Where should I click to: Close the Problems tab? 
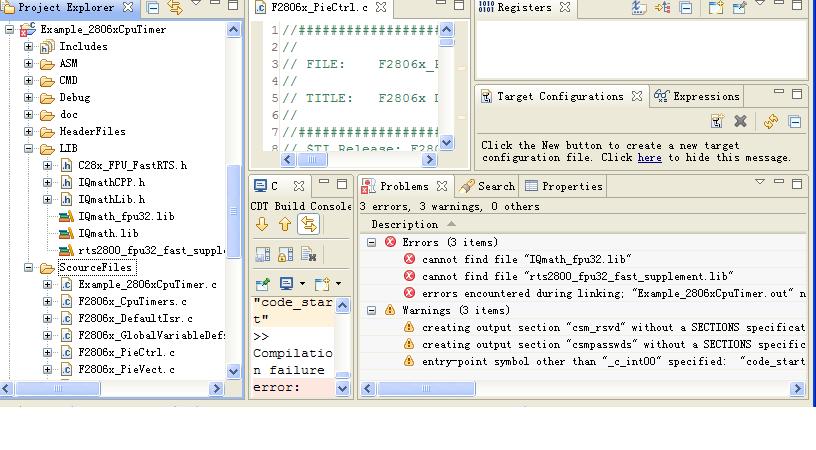coord(442,186)
